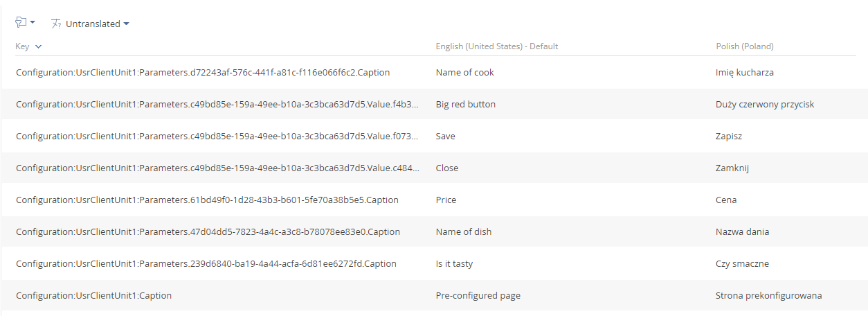The image size is (868, 316).
Task: Toggle sort arrow next to Key
Action: pos(38,46)
